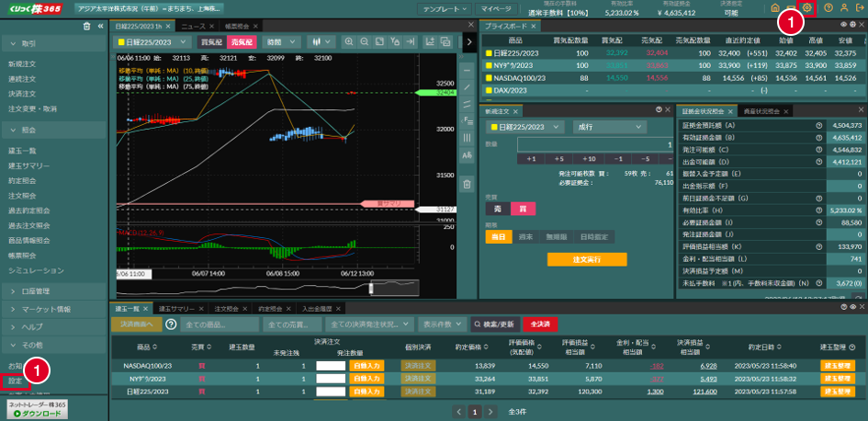Choose 日時指定 order expiry
The height and width of the screenshot is (421, 868).
pyautogui.click(x=594, y=237)
